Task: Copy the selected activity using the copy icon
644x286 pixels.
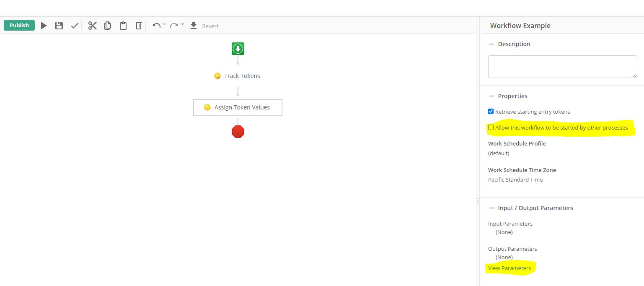Action: coord(108,26)
